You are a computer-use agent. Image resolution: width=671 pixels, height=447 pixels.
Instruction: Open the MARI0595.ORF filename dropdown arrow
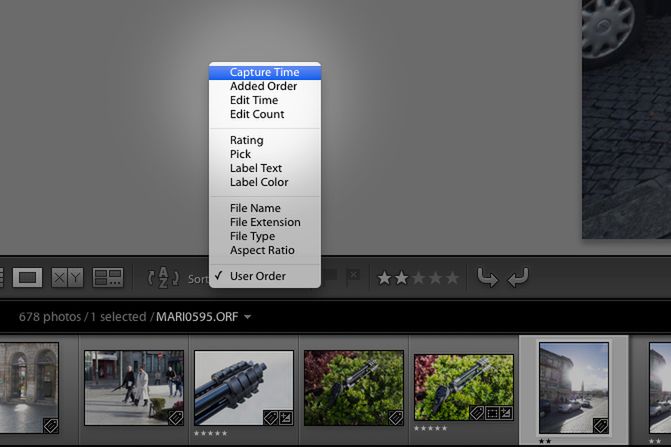click(247, 317)
